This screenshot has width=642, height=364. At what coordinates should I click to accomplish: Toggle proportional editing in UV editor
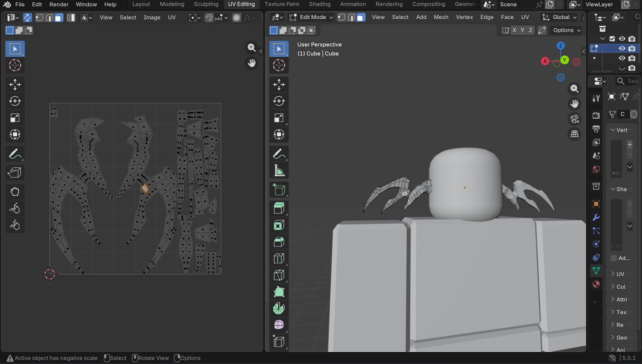coord(236,17)
